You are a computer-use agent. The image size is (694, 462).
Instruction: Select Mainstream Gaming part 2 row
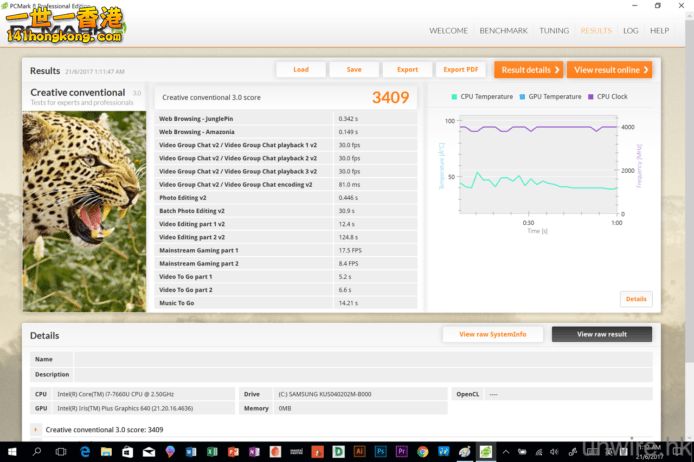tap(286, 263)
